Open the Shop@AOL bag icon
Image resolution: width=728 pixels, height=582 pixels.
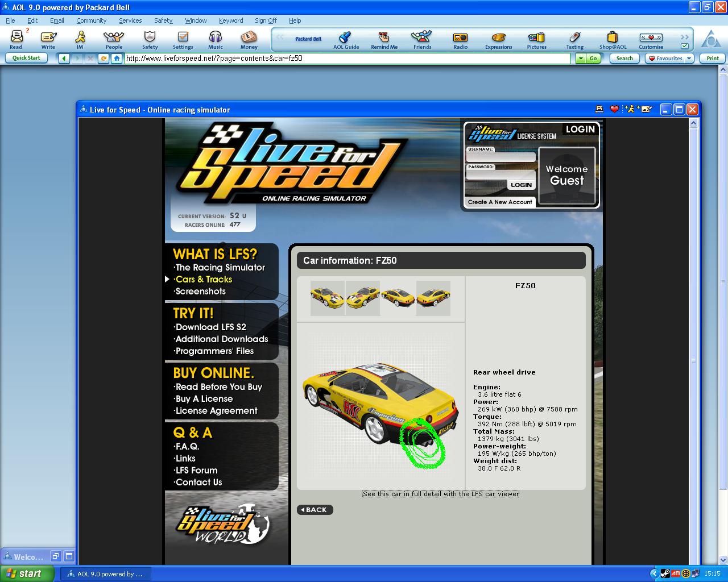pyautogui.click(x=613, y=39)
